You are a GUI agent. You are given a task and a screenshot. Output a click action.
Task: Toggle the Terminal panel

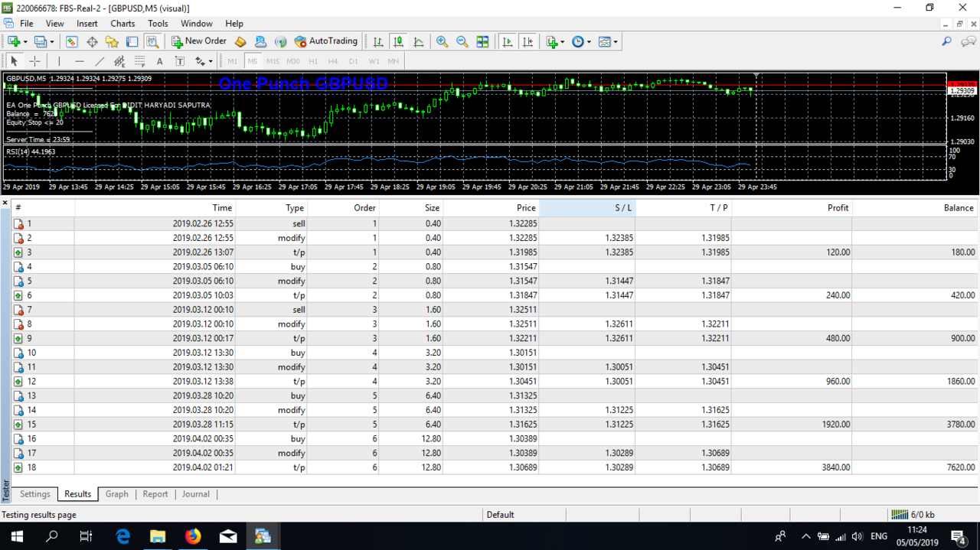click(132, 41)
